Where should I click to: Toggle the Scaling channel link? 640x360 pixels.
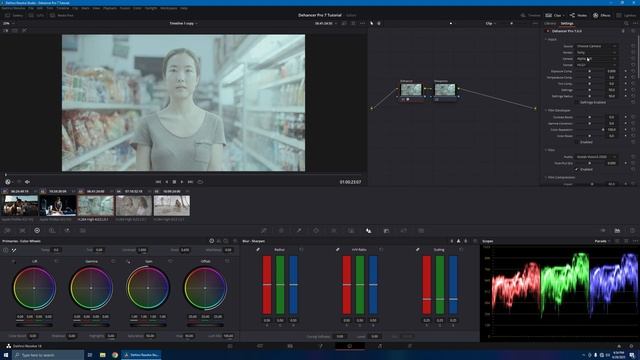pos(418,249)
